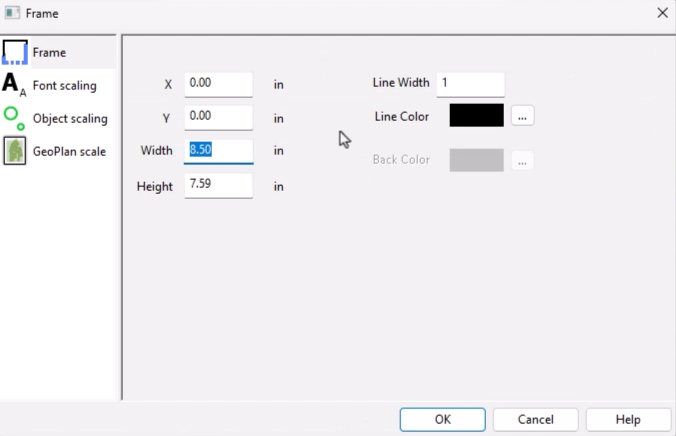The height and width of the screenshot is (436, 676).
Task: Switch to the Font scaling label
Action: tap(65, 85)
